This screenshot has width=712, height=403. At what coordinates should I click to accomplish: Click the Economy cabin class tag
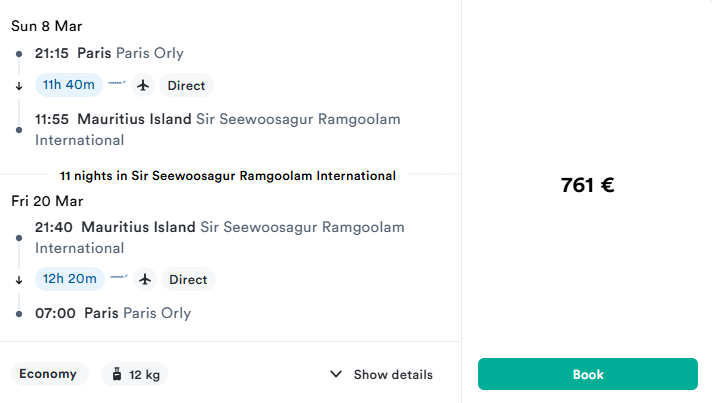click(x=48, y=374)
